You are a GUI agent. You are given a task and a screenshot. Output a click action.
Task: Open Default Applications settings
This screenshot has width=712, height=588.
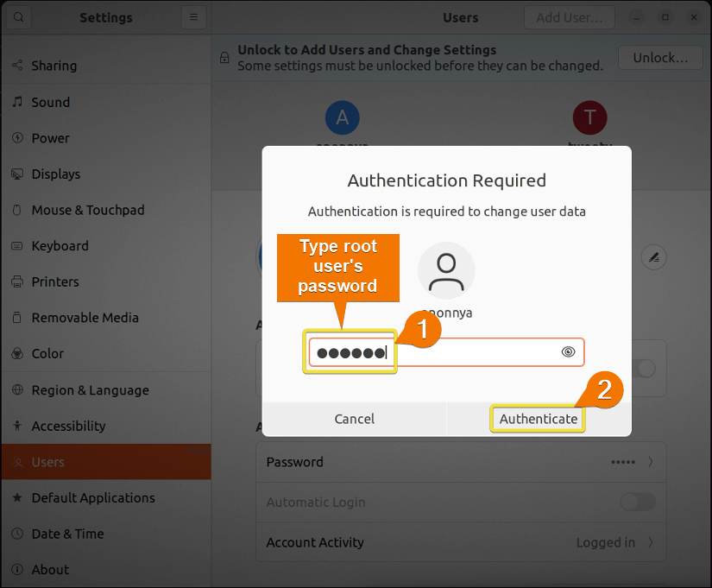pyautogui.click(x=106, y=497)
